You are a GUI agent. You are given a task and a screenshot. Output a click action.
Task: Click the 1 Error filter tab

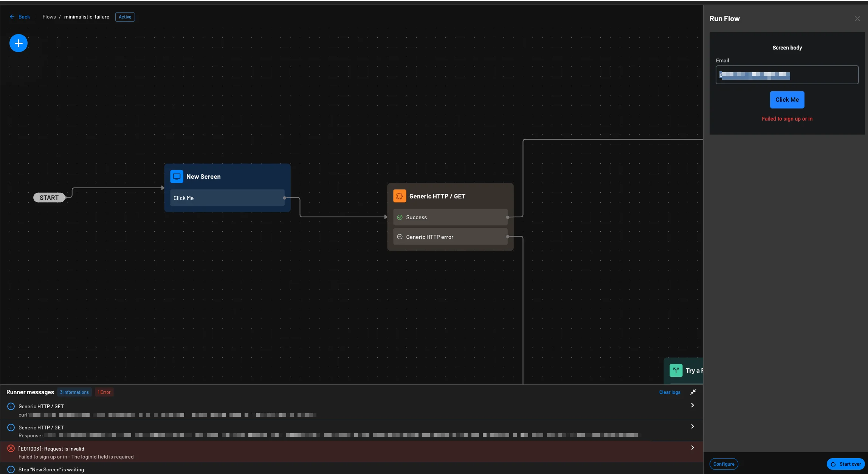click(x=104, y=392)
